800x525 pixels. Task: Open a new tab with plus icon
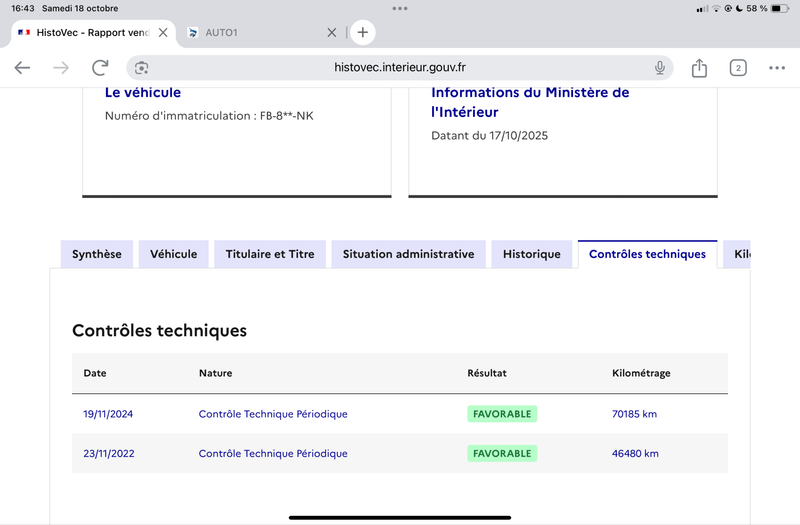(x=363, y=32)
